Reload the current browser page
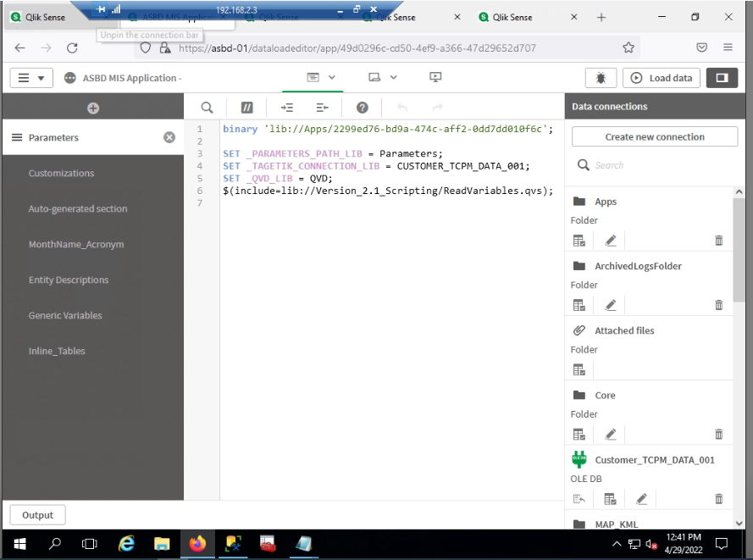753x560 pixels. [x=72, y=48]
